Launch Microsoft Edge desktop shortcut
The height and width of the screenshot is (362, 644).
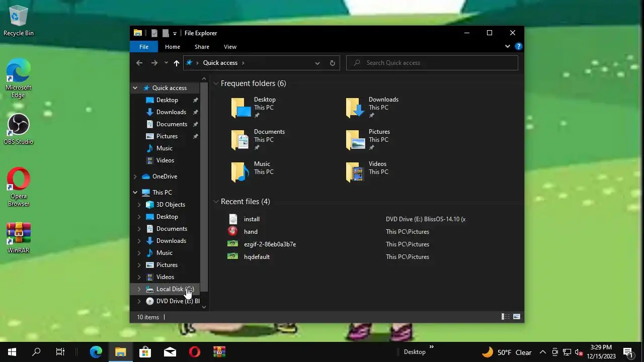coord(19,78)
